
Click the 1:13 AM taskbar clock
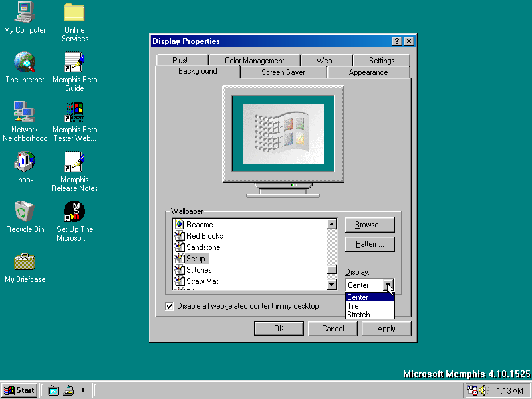tap(510, 390)
